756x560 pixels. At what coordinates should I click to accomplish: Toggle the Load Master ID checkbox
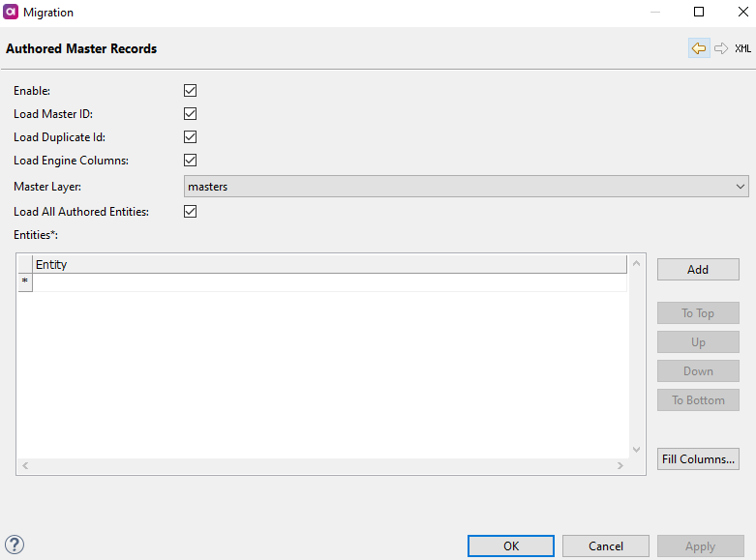coord(191,114)
